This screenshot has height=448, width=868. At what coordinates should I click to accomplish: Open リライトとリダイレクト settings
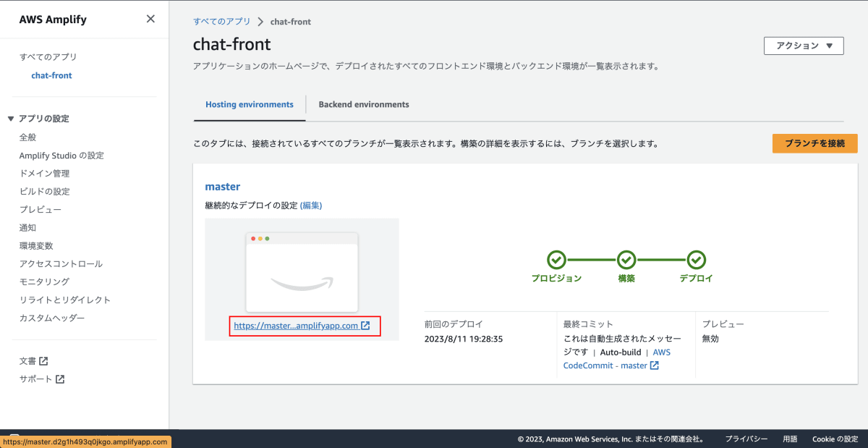65,300
